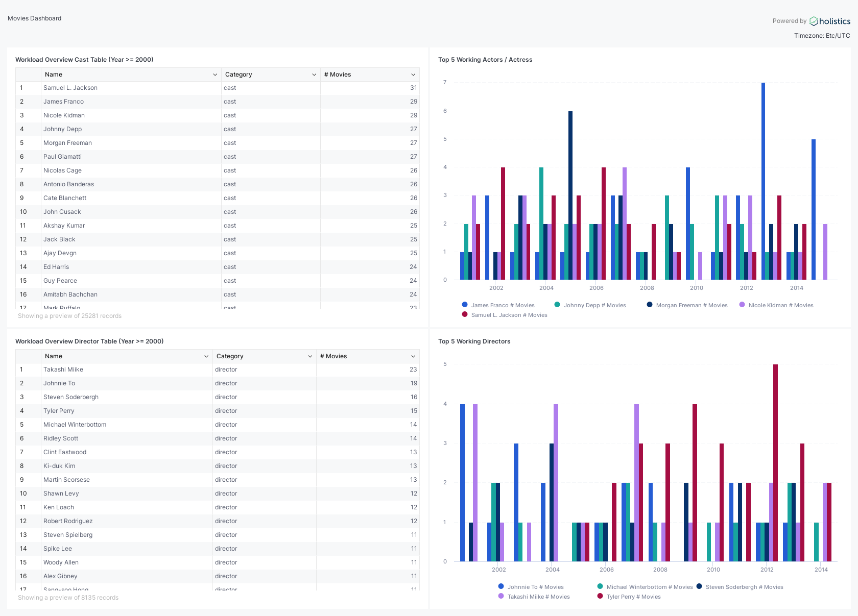Toggle Samuel L. Jackson # Movies legend entry
The image size is (858, 616).
505,315
